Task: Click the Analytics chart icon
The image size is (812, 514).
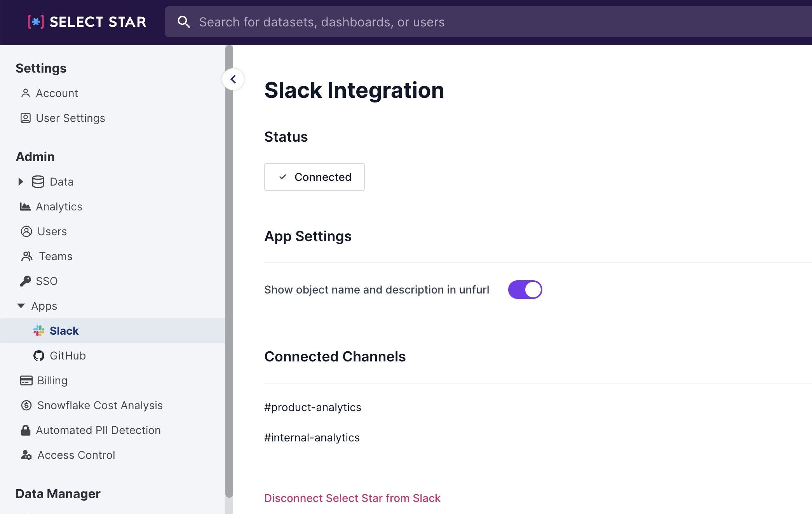Action: pyautogui.click(x=26, y=207)
